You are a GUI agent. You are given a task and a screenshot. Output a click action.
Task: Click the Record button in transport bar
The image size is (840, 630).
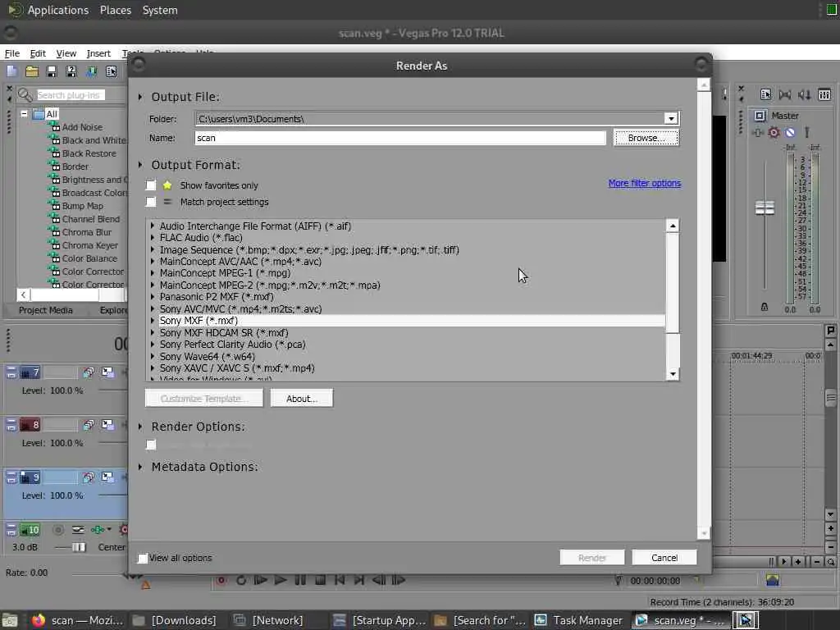pyautogui.click(x=221, y=580)
